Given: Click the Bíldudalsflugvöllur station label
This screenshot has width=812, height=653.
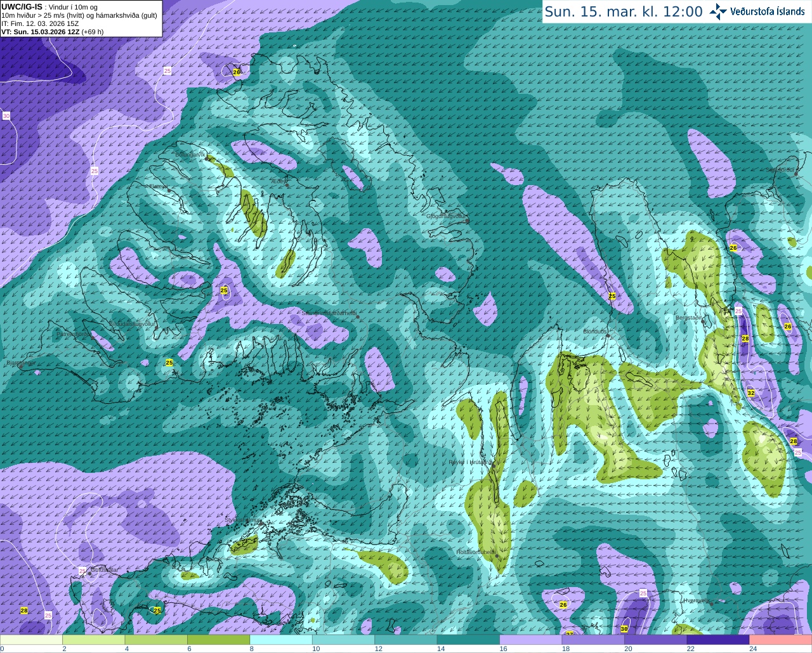Looking at the screenshot, I should pos(132,323).
